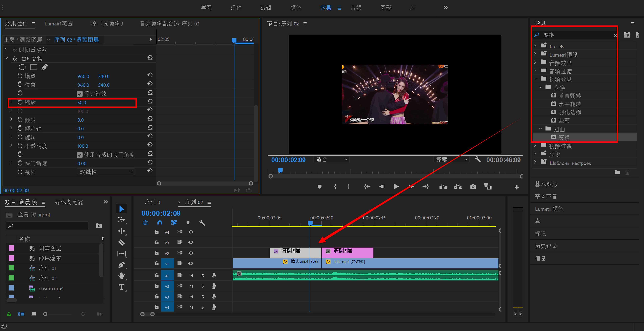Toggle animation stopwatch for 位置
Screen dimensions: 644x331
(20, 84)
